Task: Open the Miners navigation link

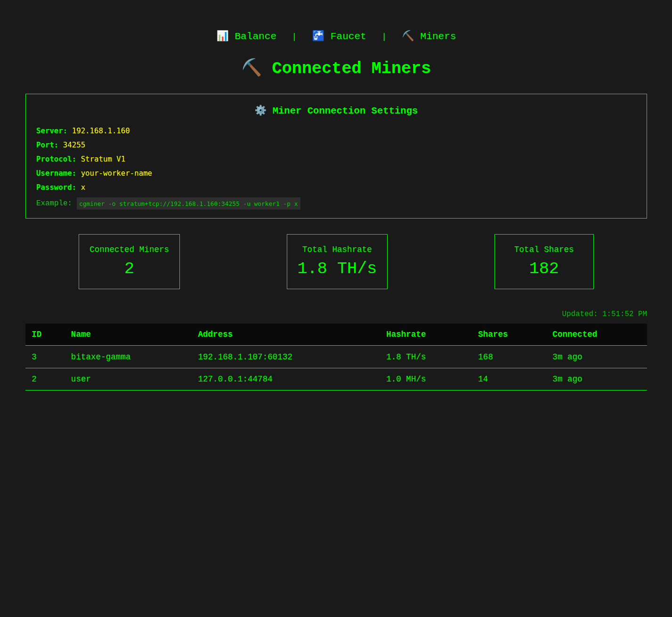Action: (x=438, y=36)
